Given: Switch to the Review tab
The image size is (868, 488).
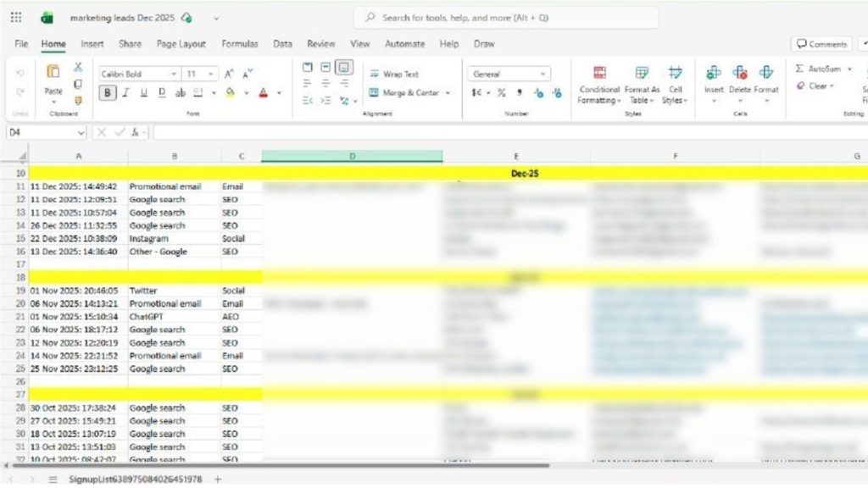Looking at the screenshot, I should 321,44.
